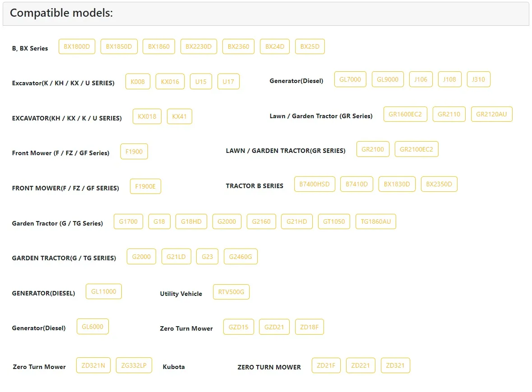Select the G2460G model tag
The width and height of the screenshot is (532, 392).
pos(241,257)
